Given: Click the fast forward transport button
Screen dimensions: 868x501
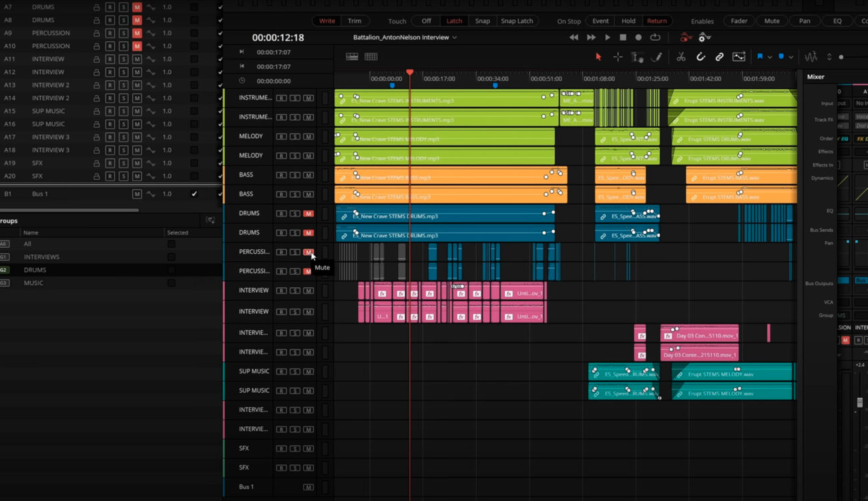Looking at the screenshot, I should coord(591,37).
